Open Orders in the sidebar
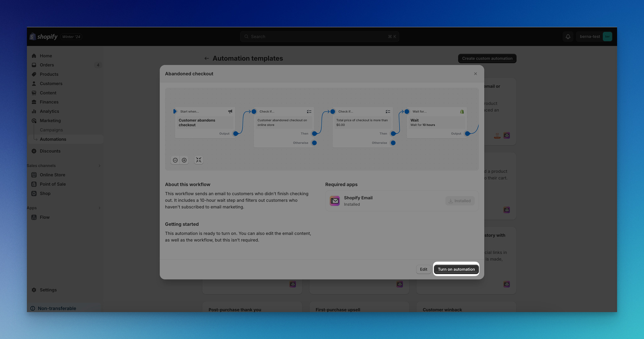Viewport: 644px width, 339px height. pyautogui.click(x=66, y=65)
